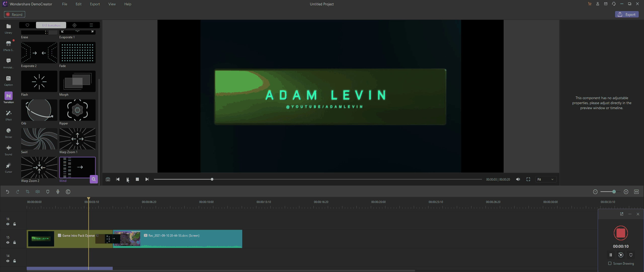Click the voiceover microphone icon
The width and height of the screenshot is (644, 272).
coord(58,192)
